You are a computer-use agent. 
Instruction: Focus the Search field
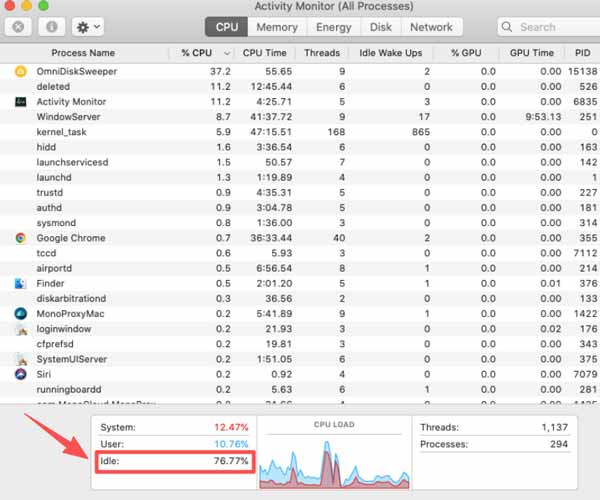coord(549,27)
